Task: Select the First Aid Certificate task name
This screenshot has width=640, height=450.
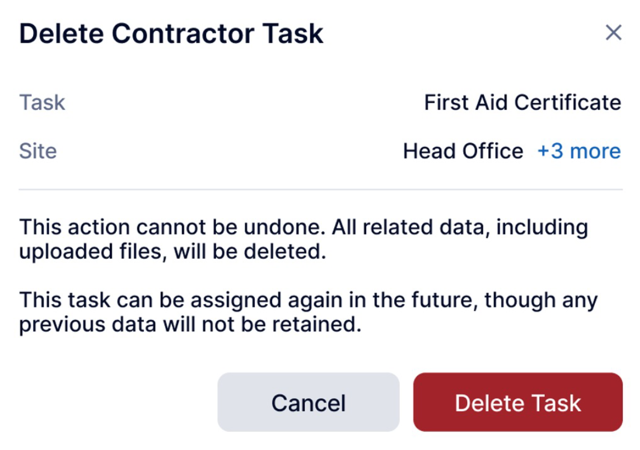Action: (522, 102)
